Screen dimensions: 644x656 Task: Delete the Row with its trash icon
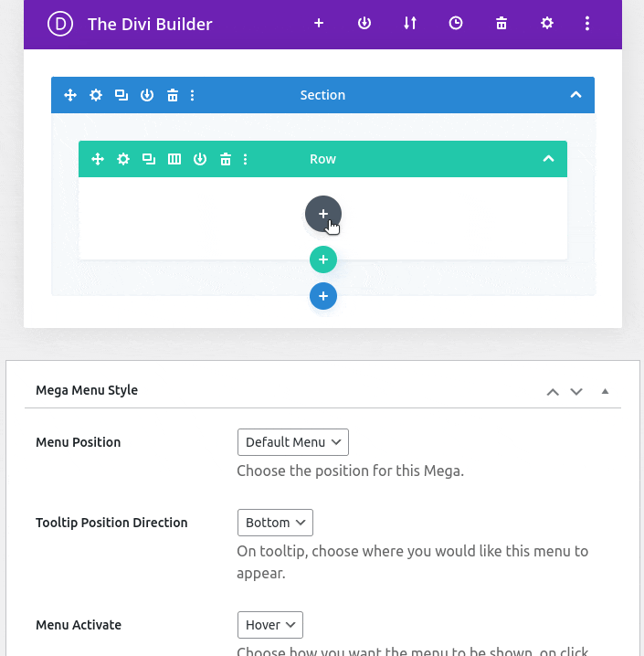click(226, 159)
